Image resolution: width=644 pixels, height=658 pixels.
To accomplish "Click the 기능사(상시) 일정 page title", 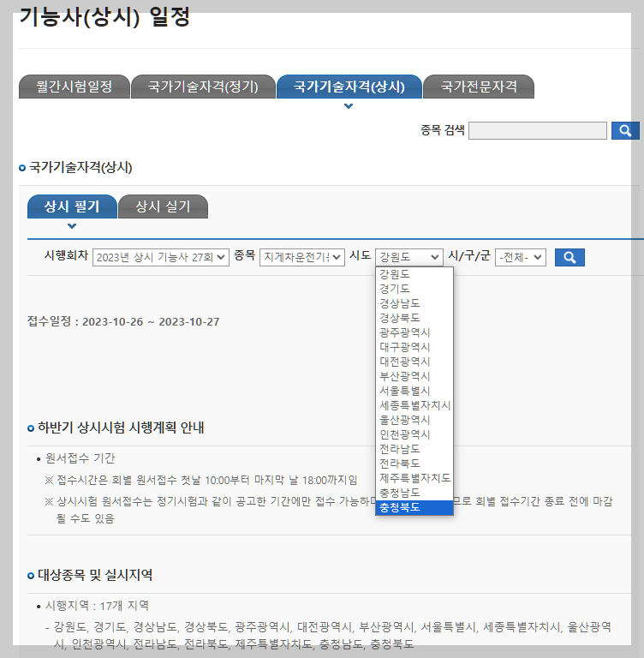I will pyautogui.click(x=104, y=18).
